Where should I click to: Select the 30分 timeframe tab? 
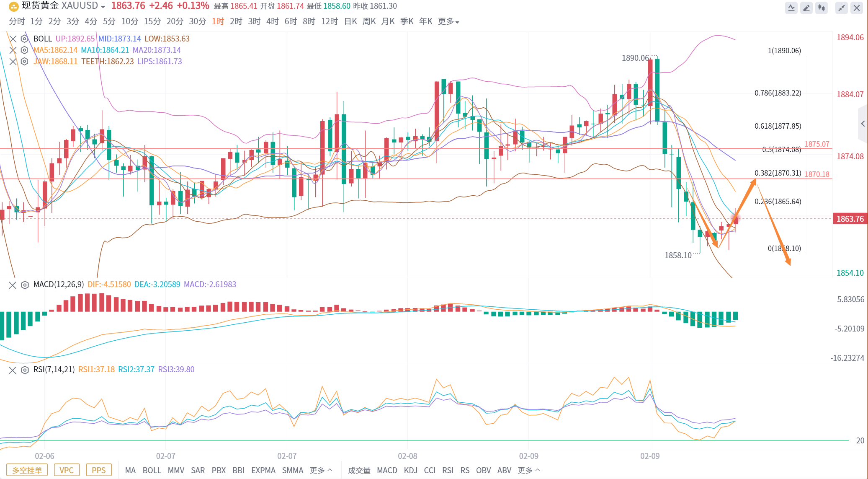(197, 21)
